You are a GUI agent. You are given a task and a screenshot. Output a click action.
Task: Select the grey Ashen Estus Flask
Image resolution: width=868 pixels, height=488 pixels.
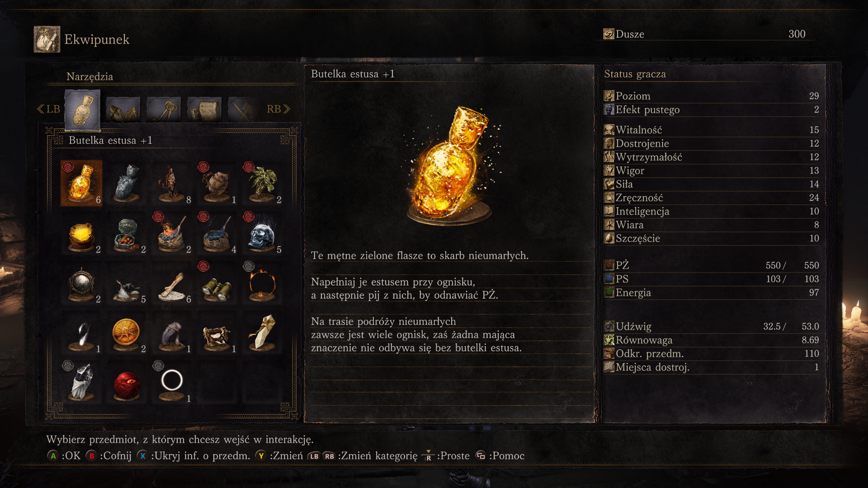click(x=127, y=183)
